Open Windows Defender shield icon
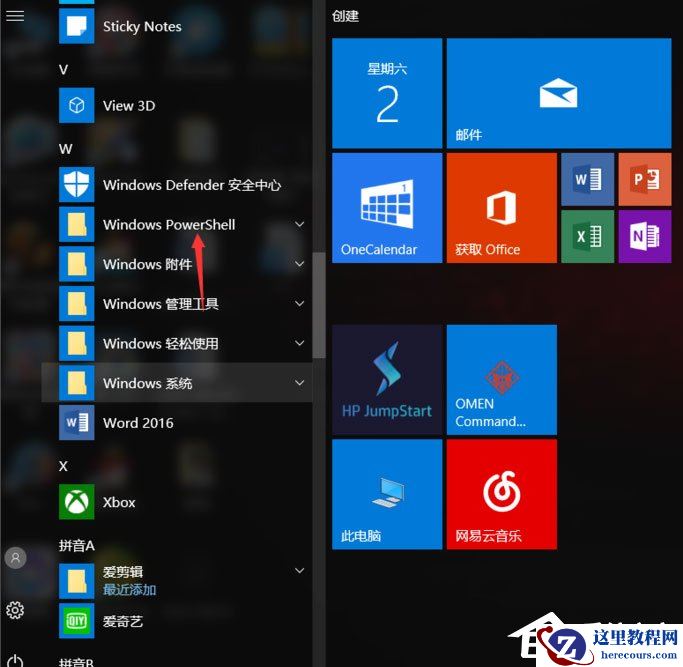The image size is (683, 667). (77, 185)
